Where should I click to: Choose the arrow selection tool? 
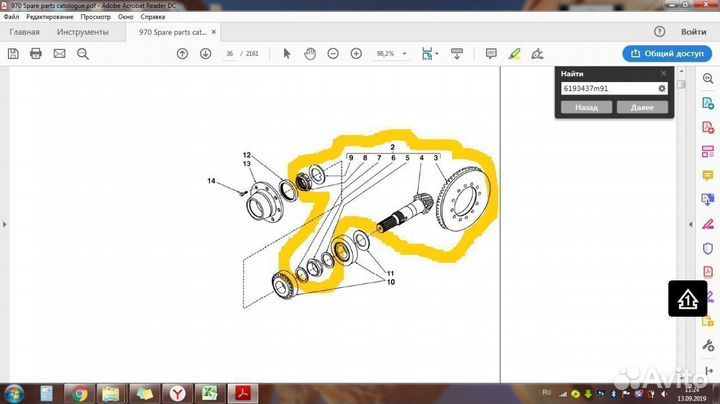(287, 53)
